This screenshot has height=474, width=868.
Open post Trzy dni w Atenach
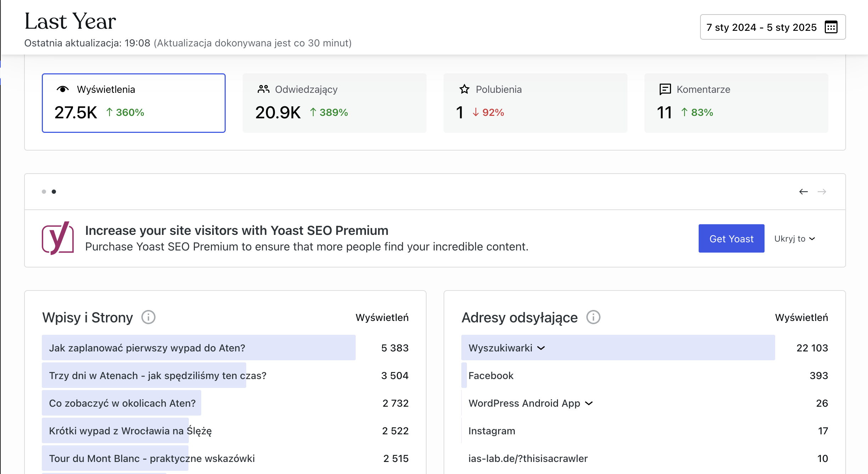[158, 376]
